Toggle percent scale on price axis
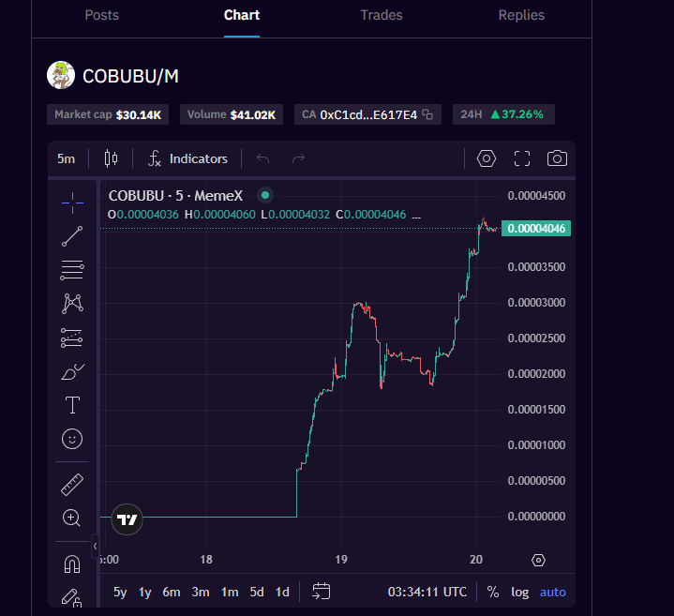 click(x=493, y=592)
